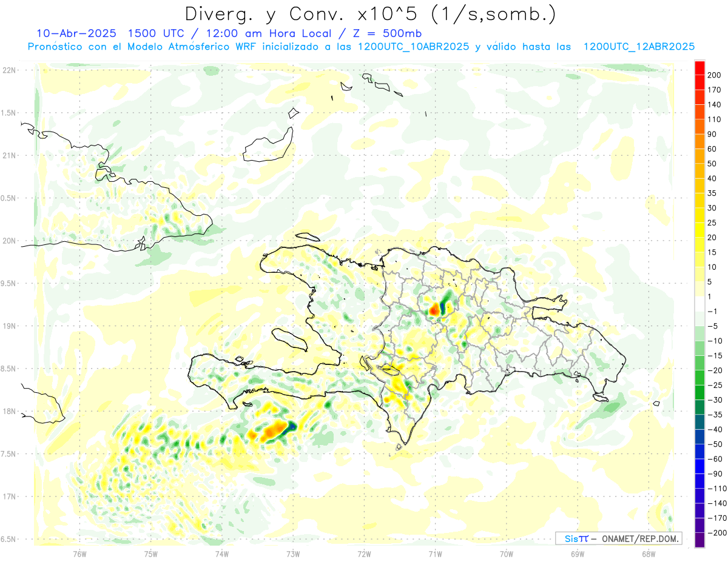Click the "68W" longitude label
This screenshot has height=562, width=728.
[x=649, y=554]
